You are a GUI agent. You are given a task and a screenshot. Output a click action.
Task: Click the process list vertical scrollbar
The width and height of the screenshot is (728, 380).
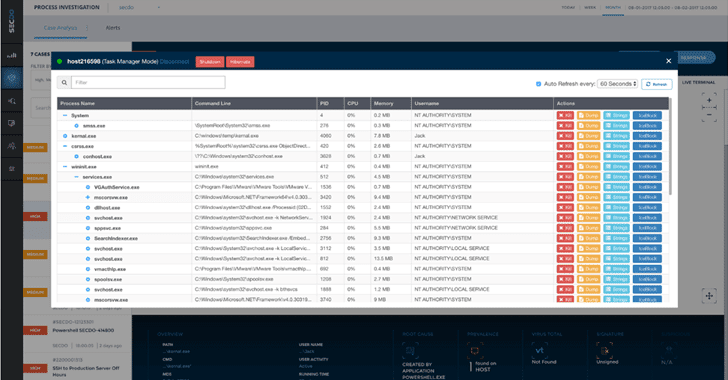click(x=670, y=146)
